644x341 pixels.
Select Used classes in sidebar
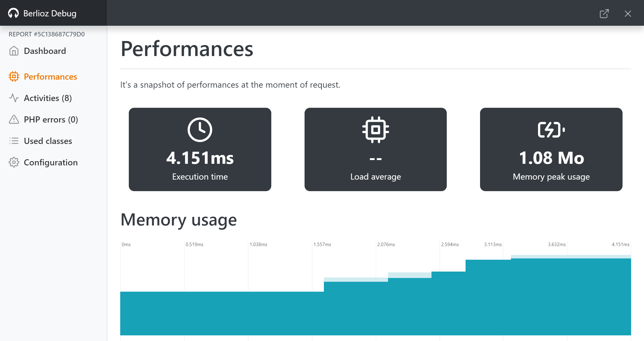coord(48,141)
